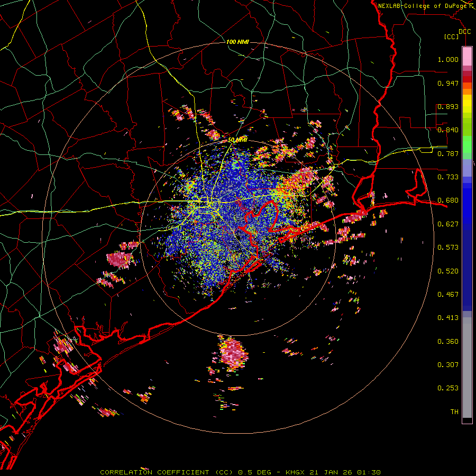Select the 0.893 scale value
The height and width of the screenshot is (476, 476).
448,106
